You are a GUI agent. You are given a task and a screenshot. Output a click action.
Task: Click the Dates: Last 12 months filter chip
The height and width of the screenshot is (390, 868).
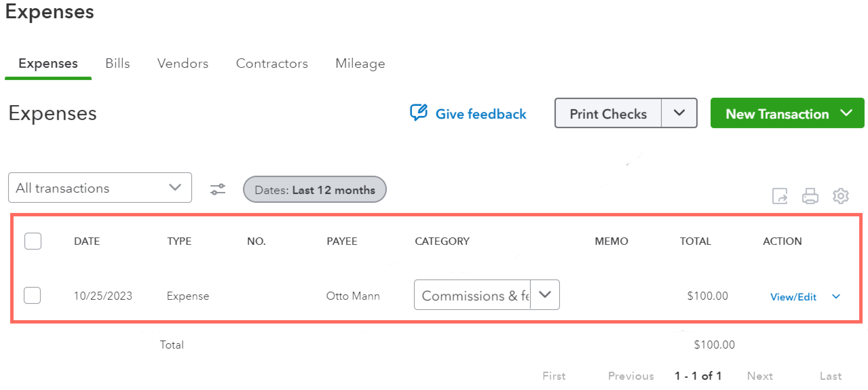pos(315,189)
